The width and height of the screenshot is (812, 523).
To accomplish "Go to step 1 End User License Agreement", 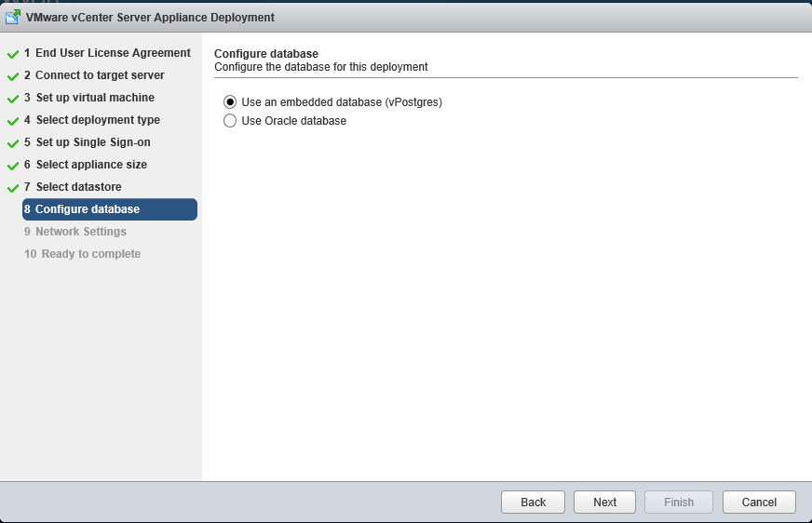I will point(107,53).
